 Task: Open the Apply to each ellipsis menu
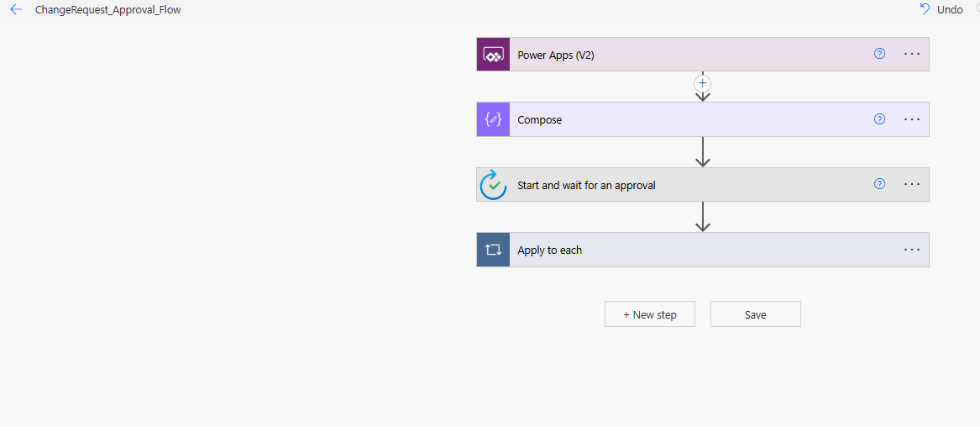[912, 250]
